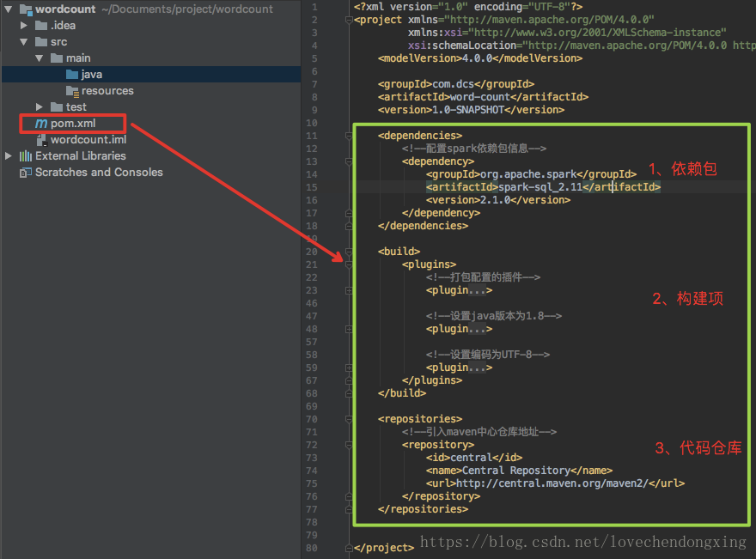
Task: Click the spark-sql_2.11 artifactId text
Action: click(540, 187)
